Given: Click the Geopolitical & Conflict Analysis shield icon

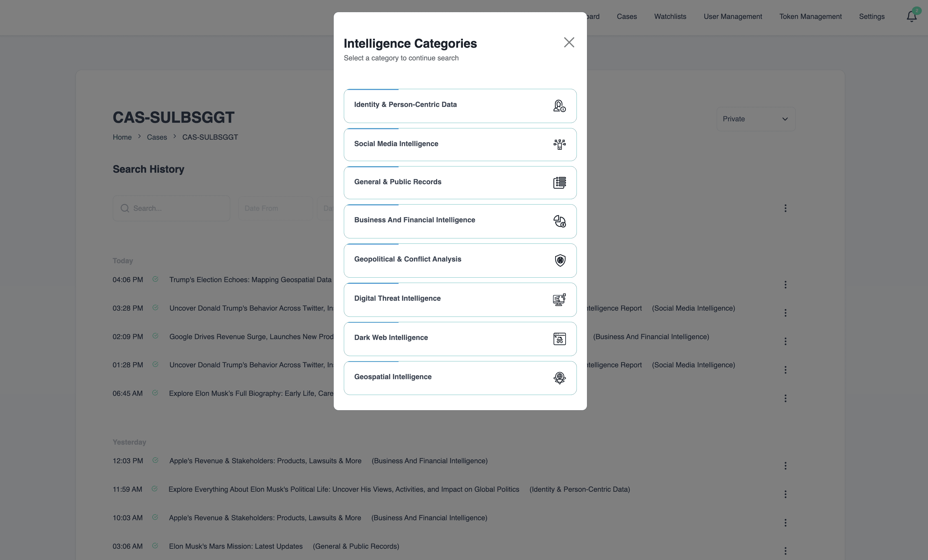Looking at the screenshot, I should (560, 260).
